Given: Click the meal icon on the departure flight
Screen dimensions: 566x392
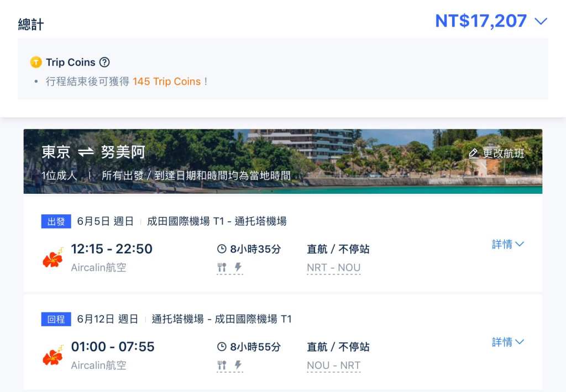Looking at the screenshot, I should (222, 268).
